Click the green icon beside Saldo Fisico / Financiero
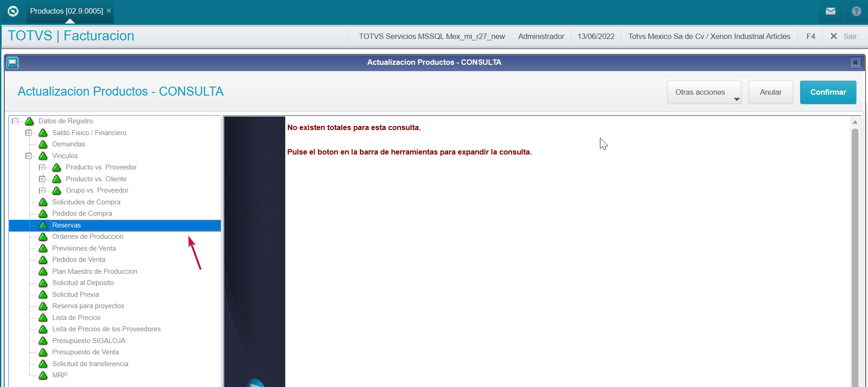The height and width of the screenshot is (387, 868). click(43, 133)
